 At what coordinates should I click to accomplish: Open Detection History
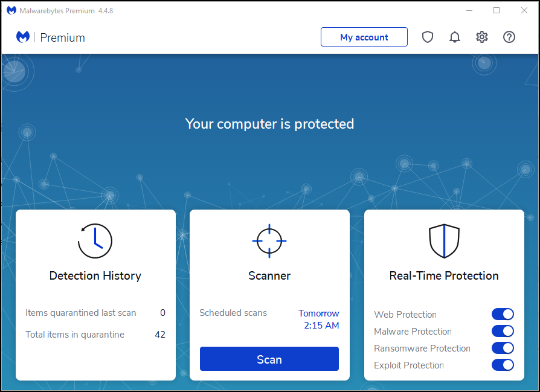pos(95,275)
